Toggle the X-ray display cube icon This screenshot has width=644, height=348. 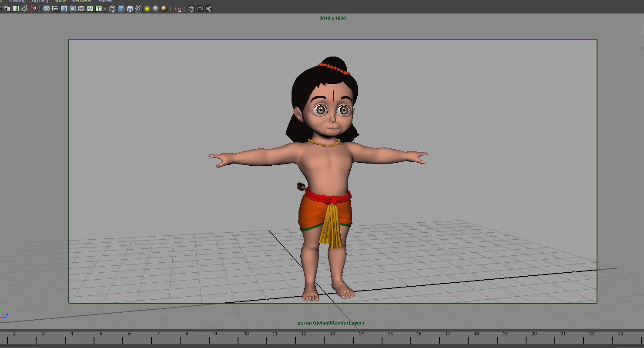[191, 9]
